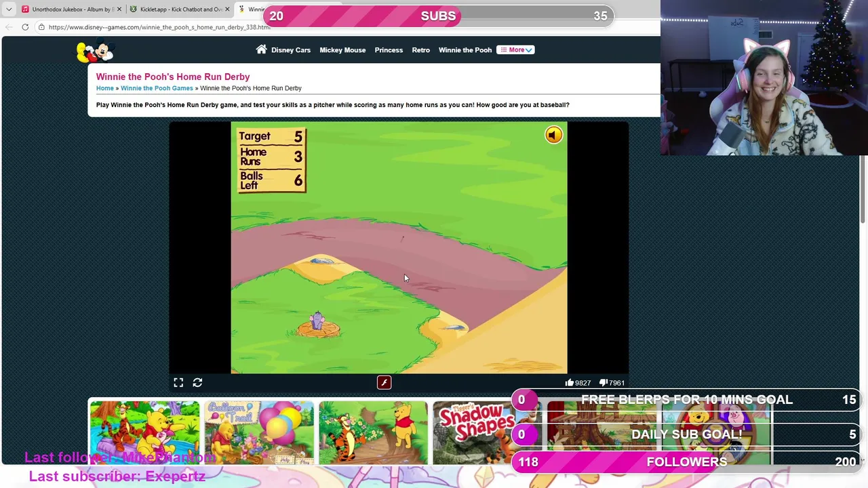The height and width of the screenshot is (488, 868).
Task: Reload the game with the refresh icon
Action: point(197,383)
